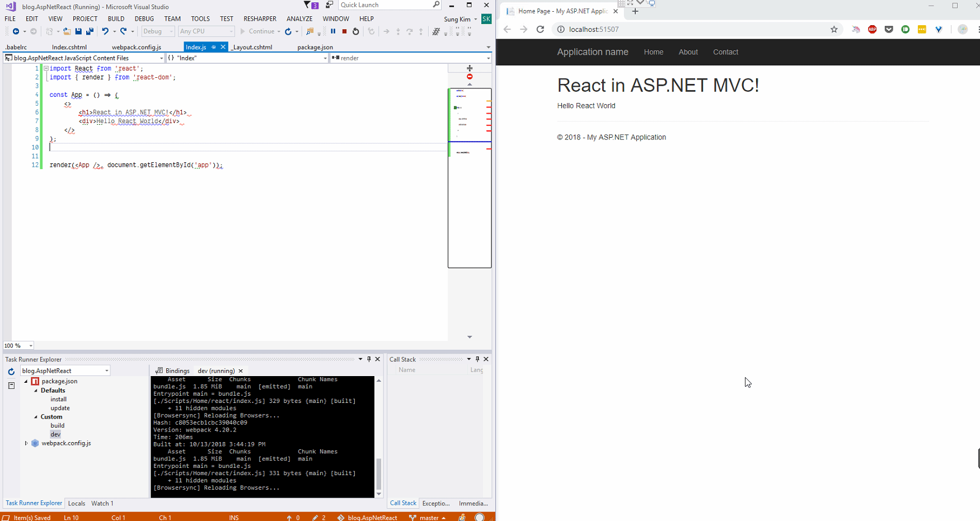This screenshot has height=521, width=980.
Task: Refresh the Task Runner Explorer list
Action: pyautogui.click(x=11, y=372)
